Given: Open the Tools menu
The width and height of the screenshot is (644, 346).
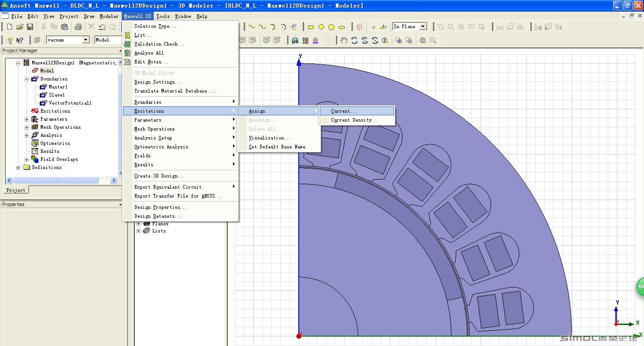Looking at the screenshot, I should (x=163, y=16).
